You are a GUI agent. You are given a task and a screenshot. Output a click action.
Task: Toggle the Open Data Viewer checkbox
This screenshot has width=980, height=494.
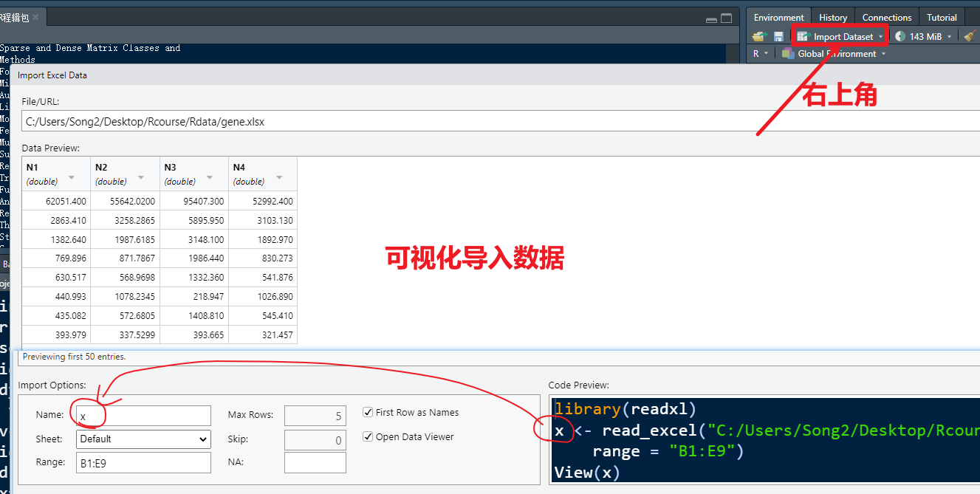(369, 436)
